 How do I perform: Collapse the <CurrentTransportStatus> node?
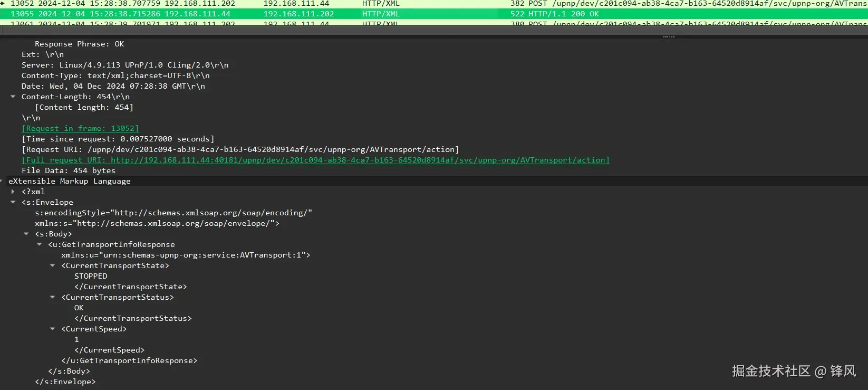pos(52,297)
